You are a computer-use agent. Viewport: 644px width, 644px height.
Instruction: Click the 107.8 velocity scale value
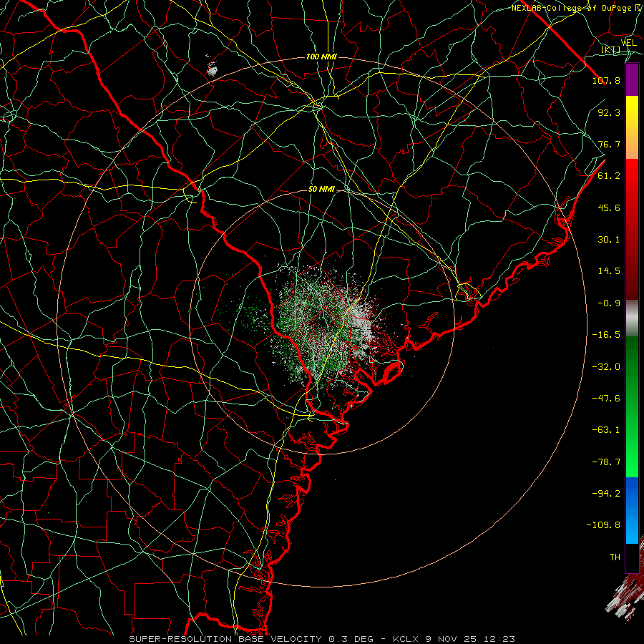[606, 80]
